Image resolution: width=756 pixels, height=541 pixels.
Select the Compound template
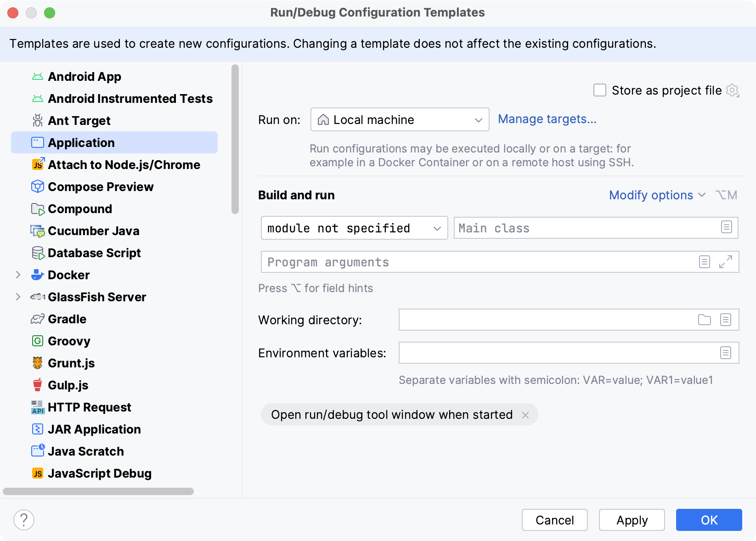[114, 209]
